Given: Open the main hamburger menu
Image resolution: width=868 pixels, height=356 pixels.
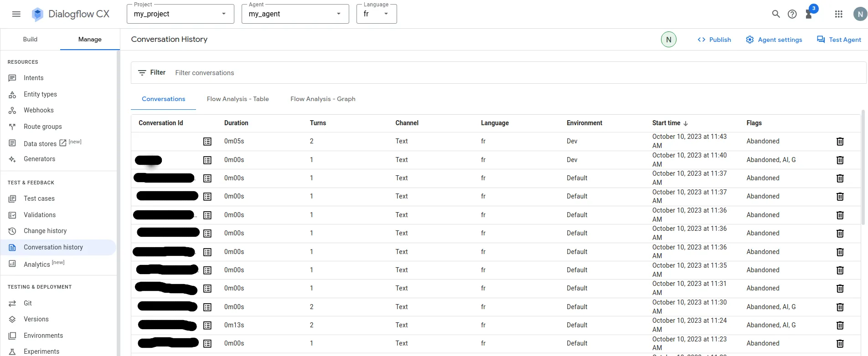Looking at the screenshot, I should coord(16,14).
